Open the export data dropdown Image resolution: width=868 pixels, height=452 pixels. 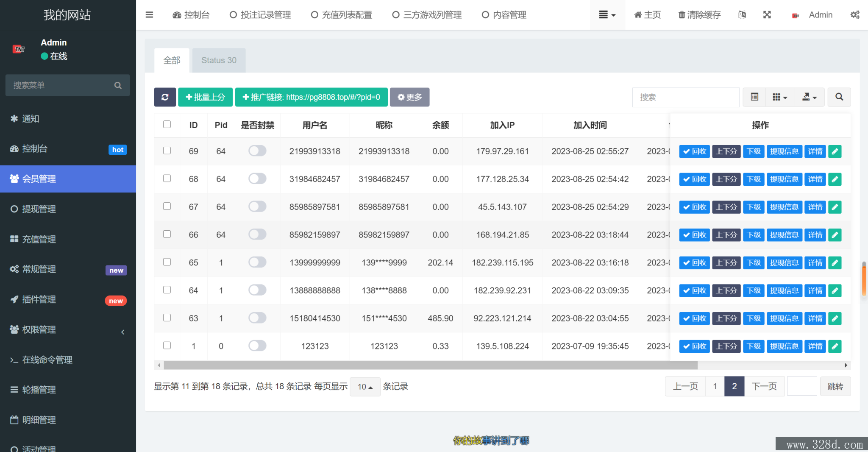809,97
